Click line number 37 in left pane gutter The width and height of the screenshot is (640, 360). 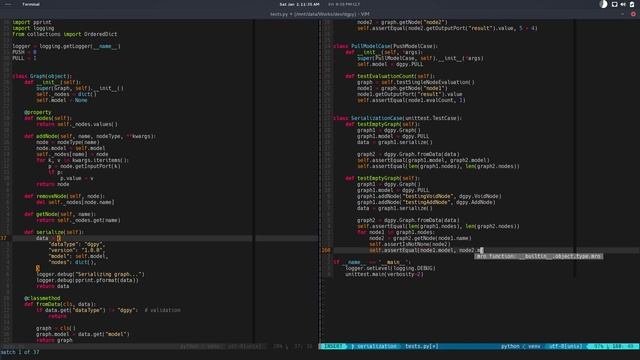coord(4,238)
